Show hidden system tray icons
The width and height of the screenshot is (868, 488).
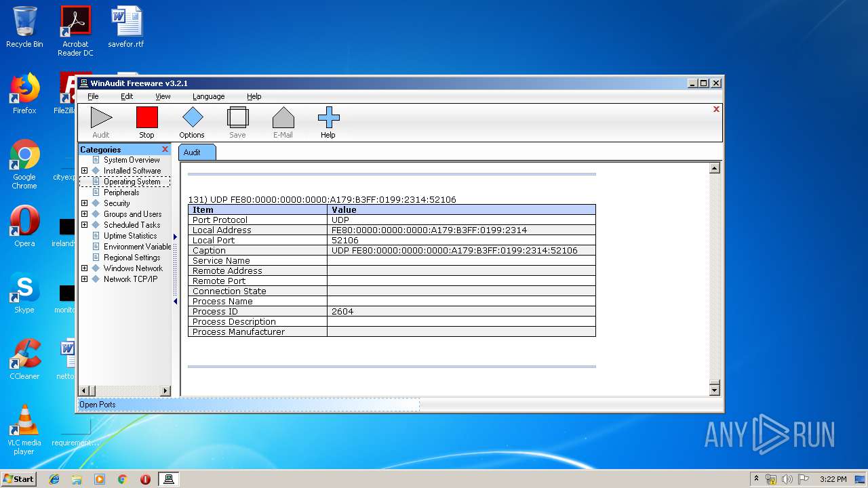756,479
